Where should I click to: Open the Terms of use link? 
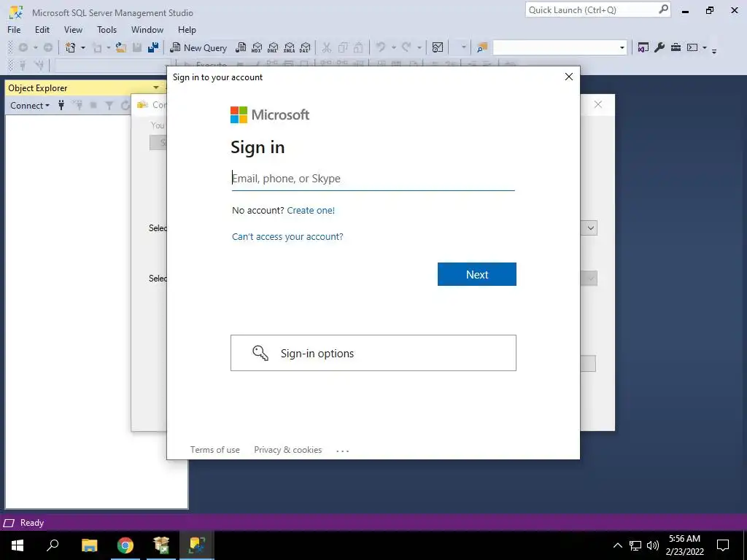[x=215, y=449]
